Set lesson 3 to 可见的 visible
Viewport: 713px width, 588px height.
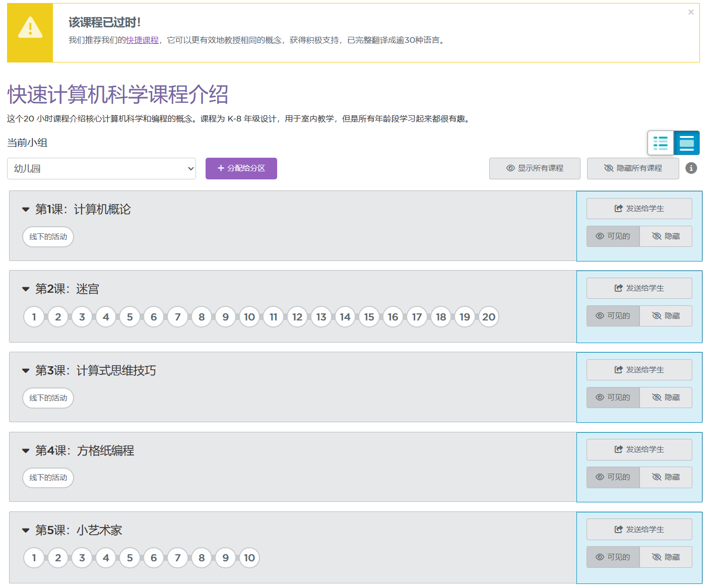(x=613, y=398)
